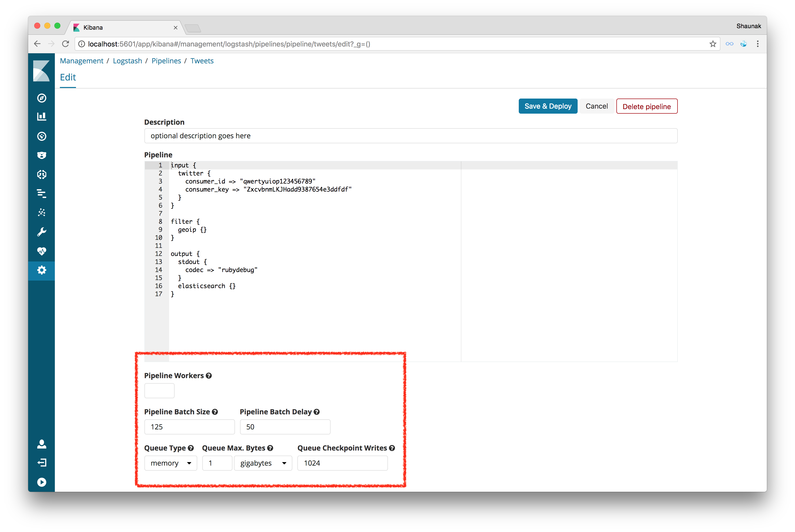This screenshot has width=795, height=532.
Task: Show help for Queue Checkpoint Writes
Action: [392, 448]
